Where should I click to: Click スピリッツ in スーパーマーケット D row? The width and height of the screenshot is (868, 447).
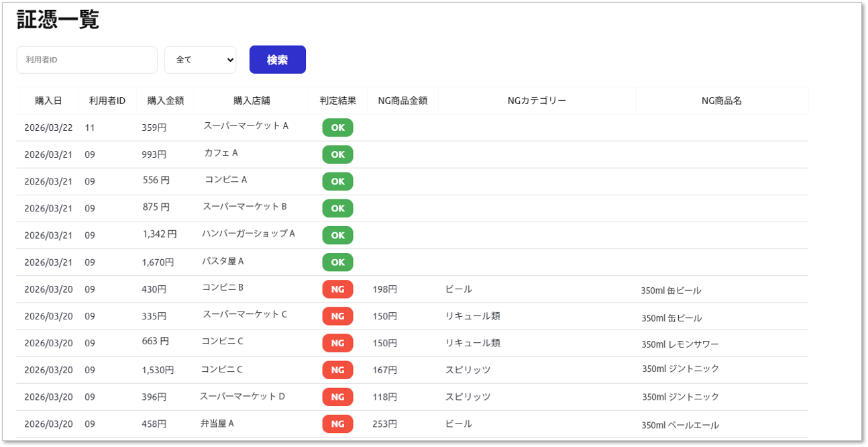tap(468, 397)
